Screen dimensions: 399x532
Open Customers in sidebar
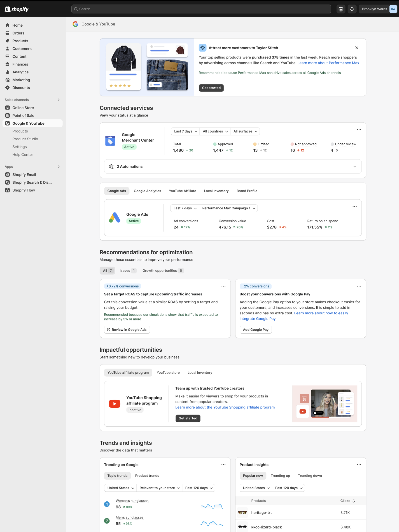[x=22, y=49]
